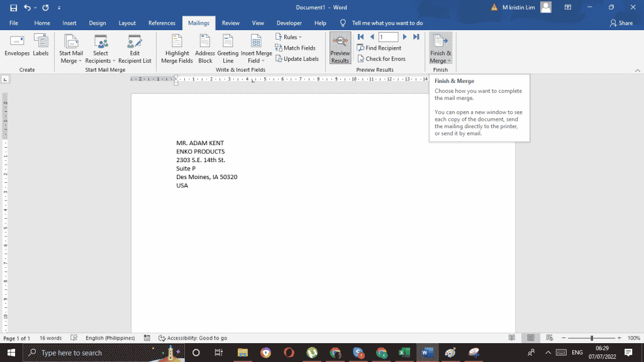Click Edit Recipient List
Image resolution: width=644 pixels, height=362 pixels.
(135, 49)
